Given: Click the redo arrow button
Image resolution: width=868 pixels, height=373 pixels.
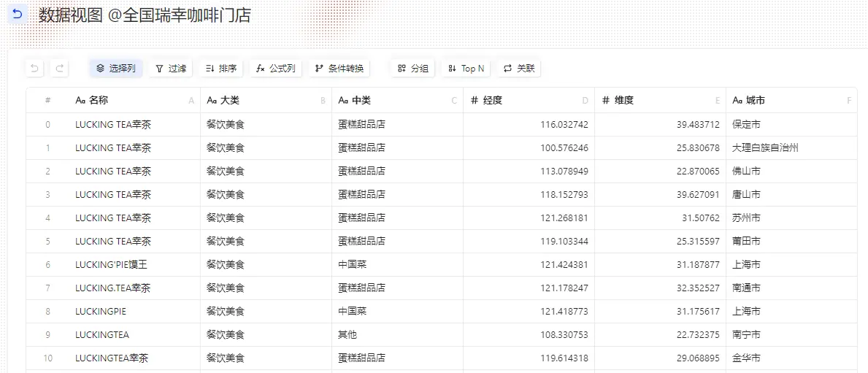Looking at the screenshot, I should [x=59, y=69].
